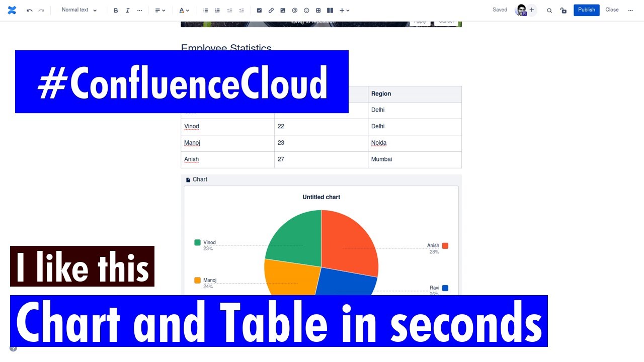Click the help question mark button
The height and width of the screenshot is (362, 644).
point(13,347)
